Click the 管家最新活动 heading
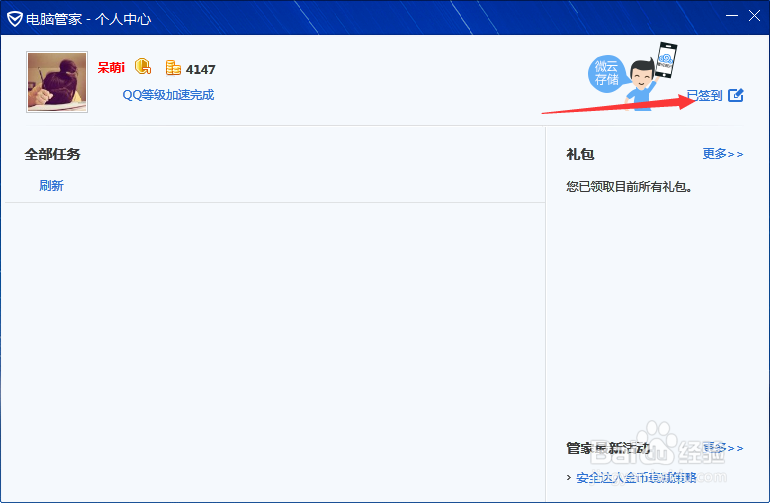Screen dimensions: 770x503 pyautogui.click(x=608, y=448)
